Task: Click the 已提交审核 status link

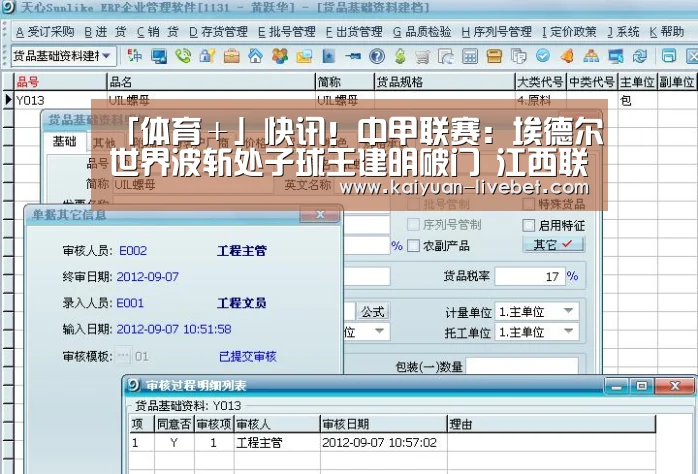Action: (248, 356)
